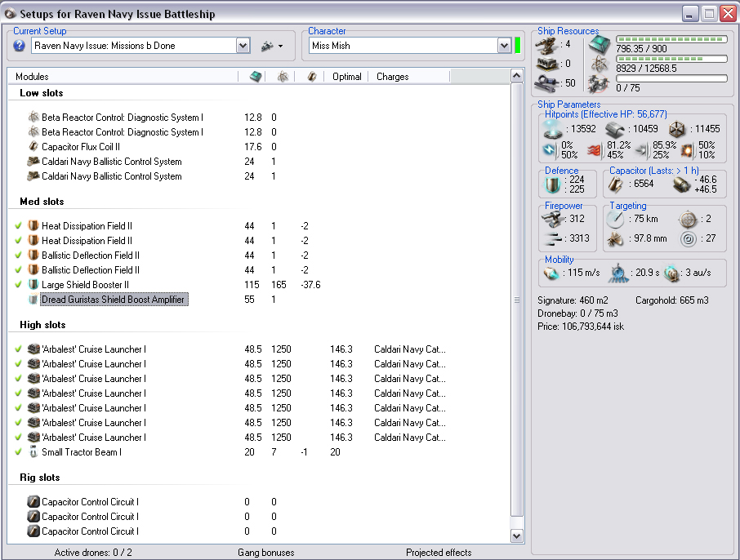Open the Active drones section at bottom
The height and width of the screenshot is (560, 740).
click(x=93, y=553)
